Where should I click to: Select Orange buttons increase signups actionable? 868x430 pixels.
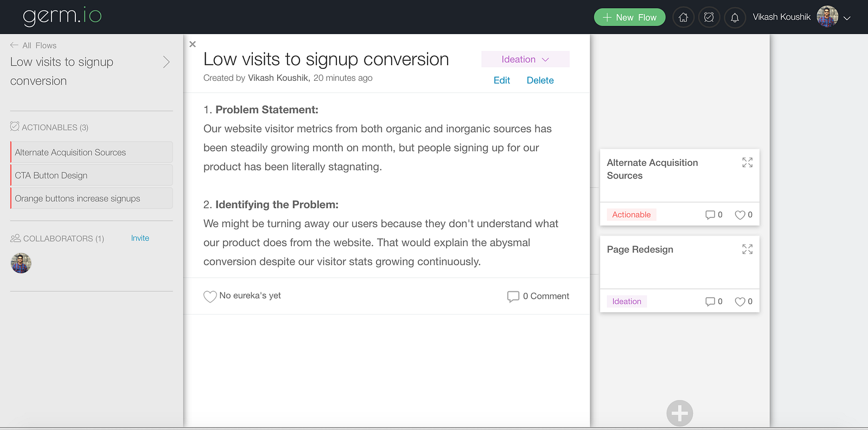coord(91,198)
